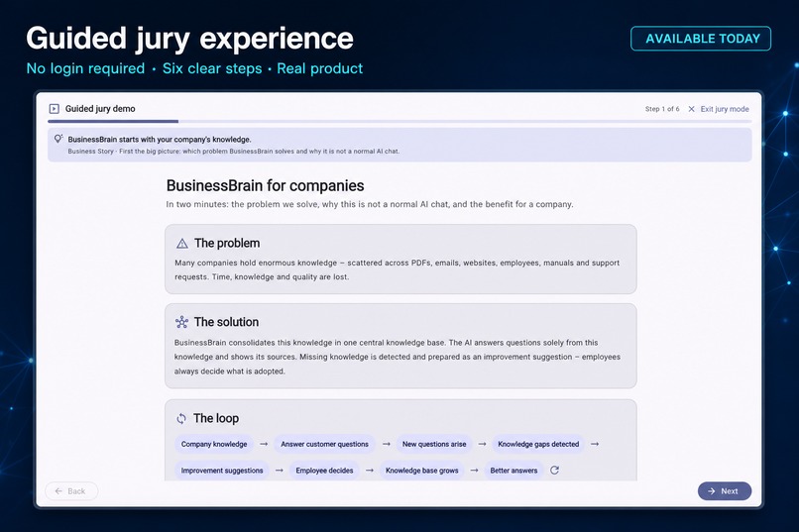799x532 pixels.
Task: Select the Knowledge gaps detected chip
Action: click(538, 444)
